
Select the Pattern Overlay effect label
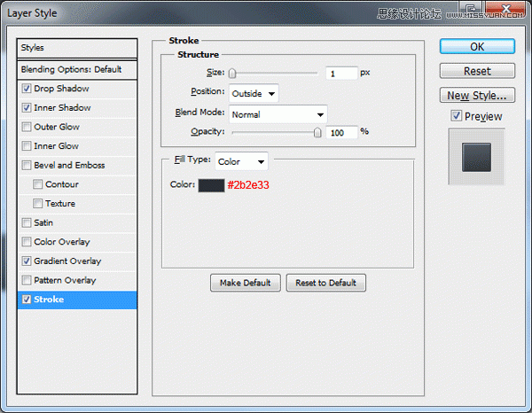tap(65, 280)
